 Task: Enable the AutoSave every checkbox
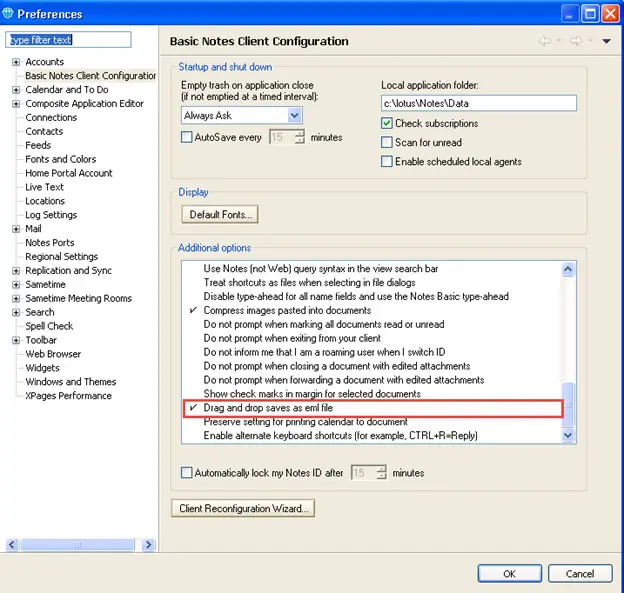point(186,137)
